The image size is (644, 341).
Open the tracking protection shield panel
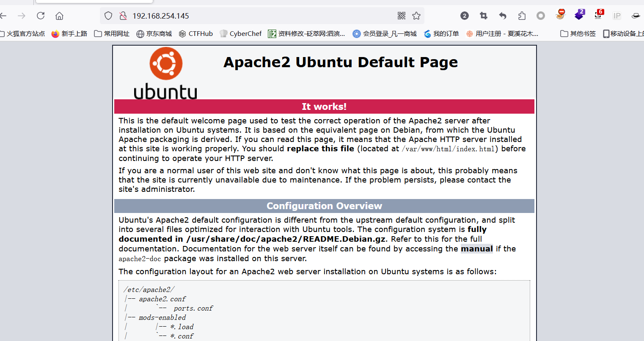[108, 16]
